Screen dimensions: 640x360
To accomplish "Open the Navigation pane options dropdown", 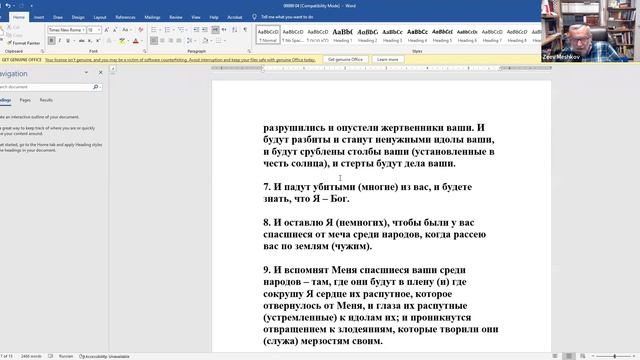I will 86,73.
